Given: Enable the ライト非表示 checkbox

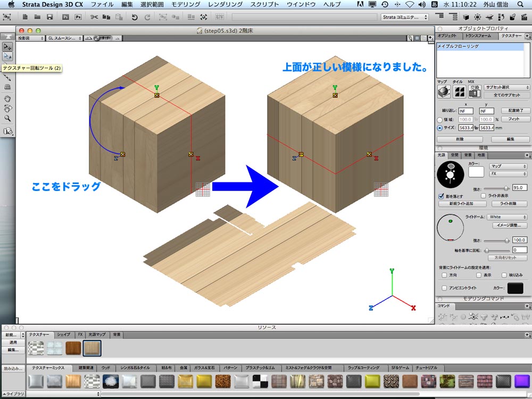Looking at the screenshot, I should coord(484,196).
